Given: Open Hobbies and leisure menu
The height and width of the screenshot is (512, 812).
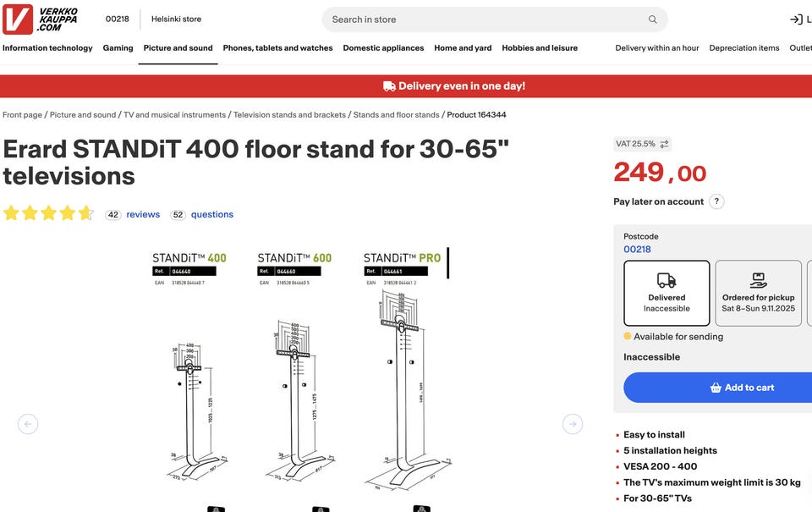Looking at the screenshot, I should pos(540,48).
